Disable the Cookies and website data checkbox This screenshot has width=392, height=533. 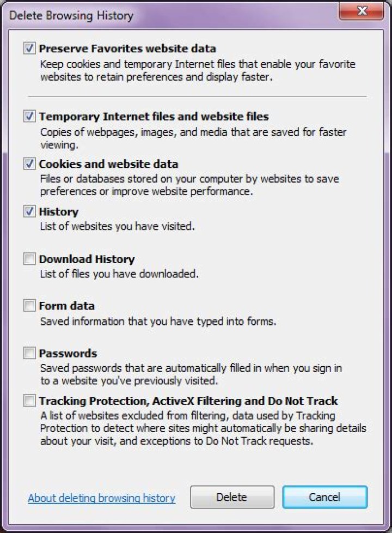coord(30,164)
